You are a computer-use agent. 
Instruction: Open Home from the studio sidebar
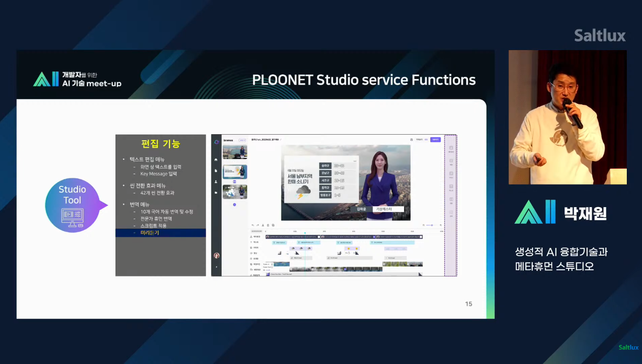pyautogui.click(x=216, y=159)
